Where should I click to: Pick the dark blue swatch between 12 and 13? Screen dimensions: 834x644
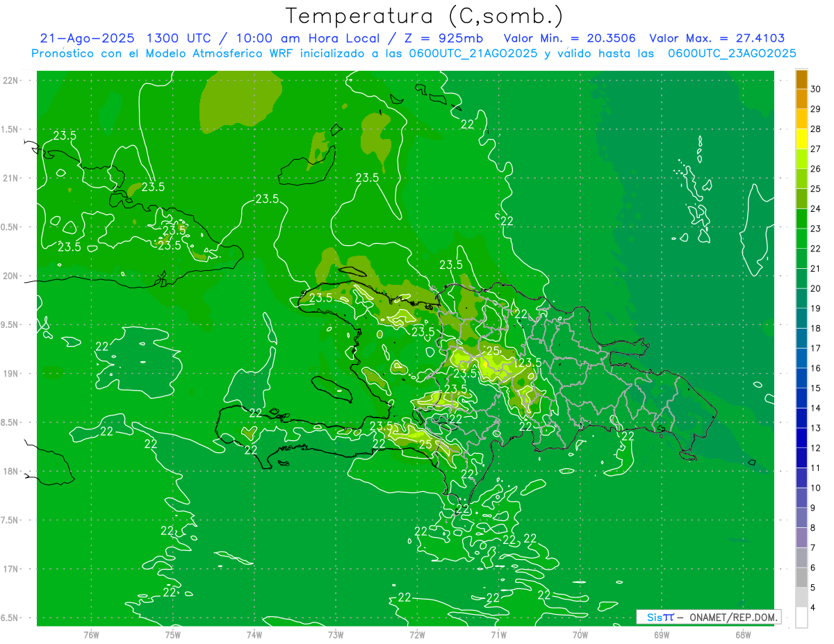click(801, 438)
